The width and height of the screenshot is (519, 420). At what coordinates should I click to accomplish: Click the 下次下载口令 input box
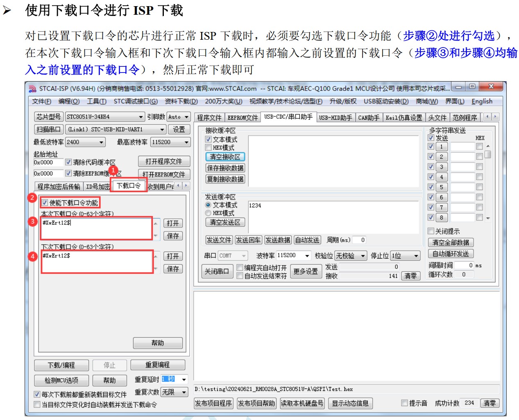97,262
